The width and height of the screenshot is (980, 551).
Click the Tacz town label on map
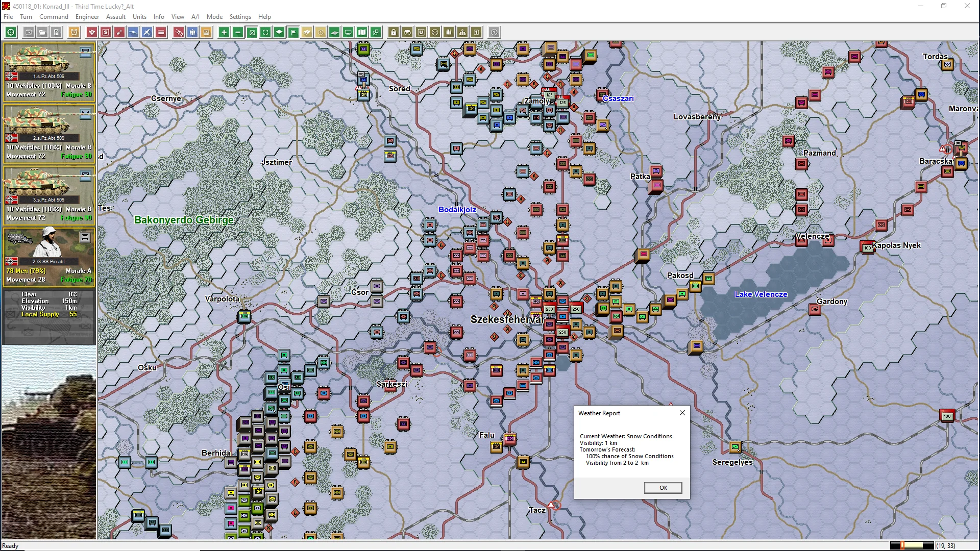537,510
